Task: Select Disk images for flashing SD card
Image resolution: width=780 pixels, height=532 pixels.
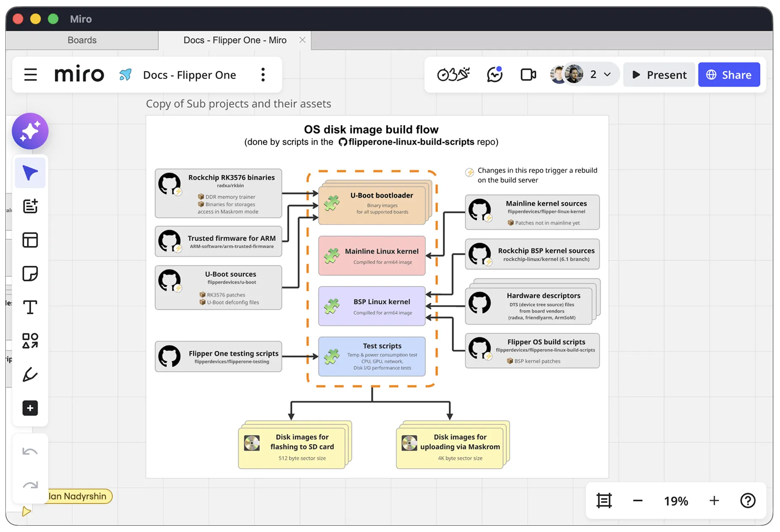Action: [292, 447]
